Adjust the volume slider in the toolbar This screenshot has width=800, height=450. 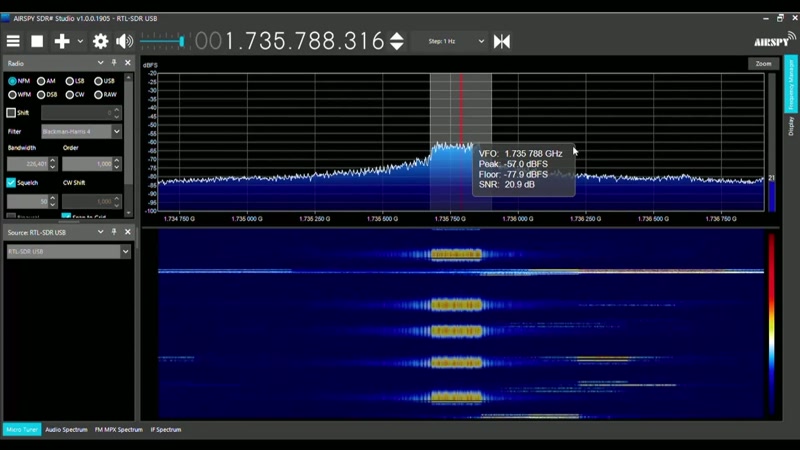(x=162, y=41)
